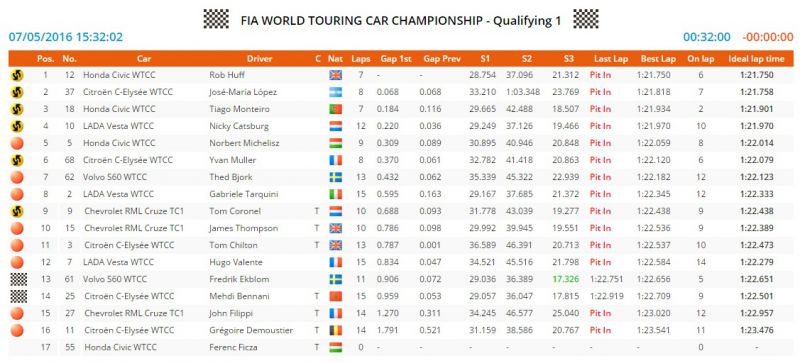Click the checkered flag icon right of title
Image resolution: width=800 pixels, height=363 pixels.
click(x=586, y=19)
